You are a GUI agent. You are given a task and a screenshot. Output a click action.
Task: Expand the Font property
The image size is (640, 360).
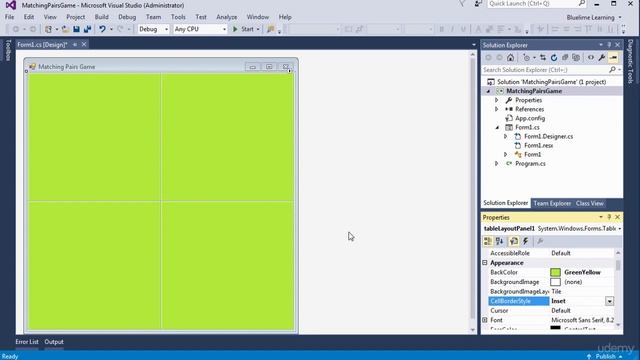coord(485,320)
